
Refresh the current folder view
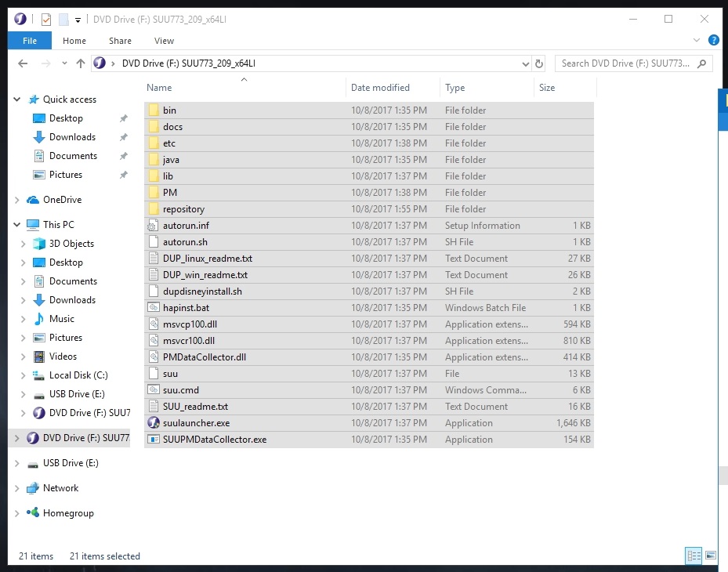click(539, 64)
